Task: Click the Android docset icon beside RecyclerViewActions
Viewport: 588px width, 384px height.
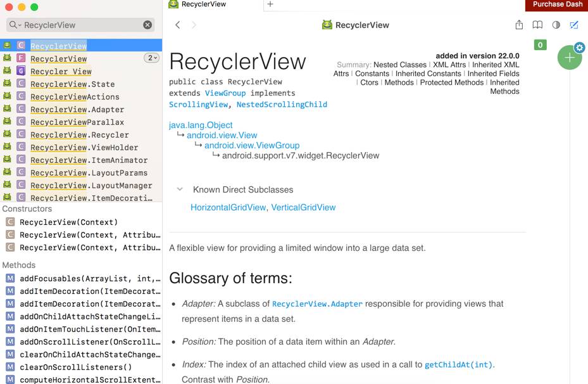Action: (7, 96)
